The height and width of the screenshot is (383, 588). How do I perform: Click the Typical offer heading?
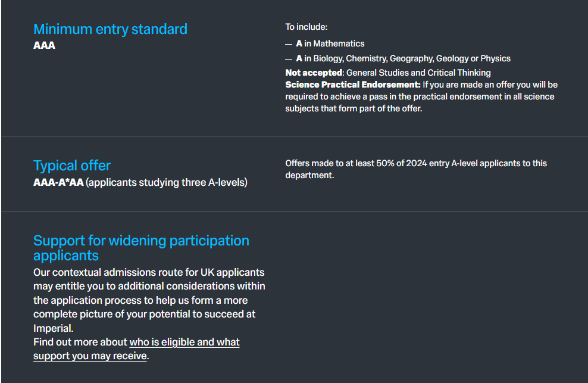click(72, 166)
